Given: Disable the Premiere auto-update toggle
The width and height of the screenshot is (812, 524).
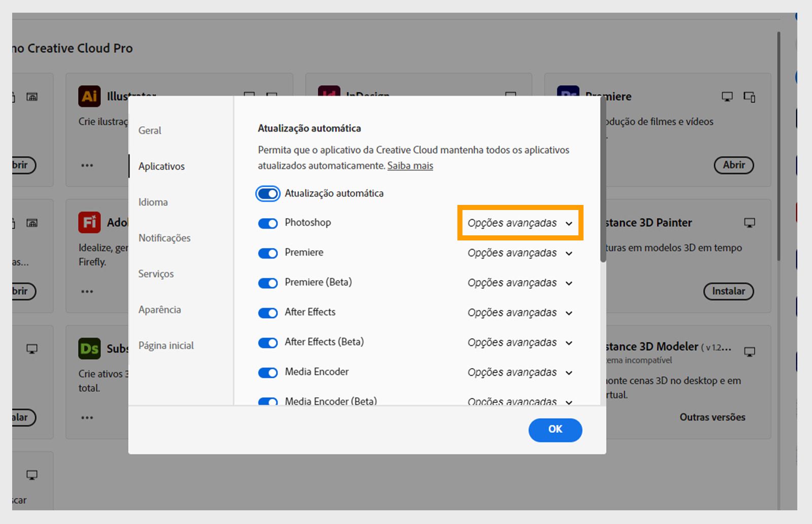Looking at the screenshot, I should click(x=268, y=253).
